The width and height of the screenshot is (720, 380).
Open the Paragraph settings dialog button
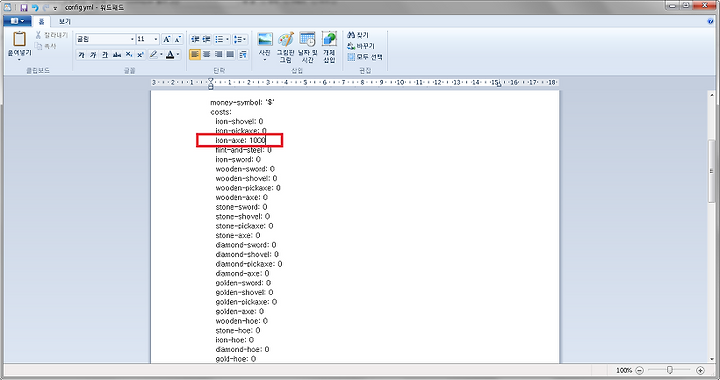pos(243,55)
